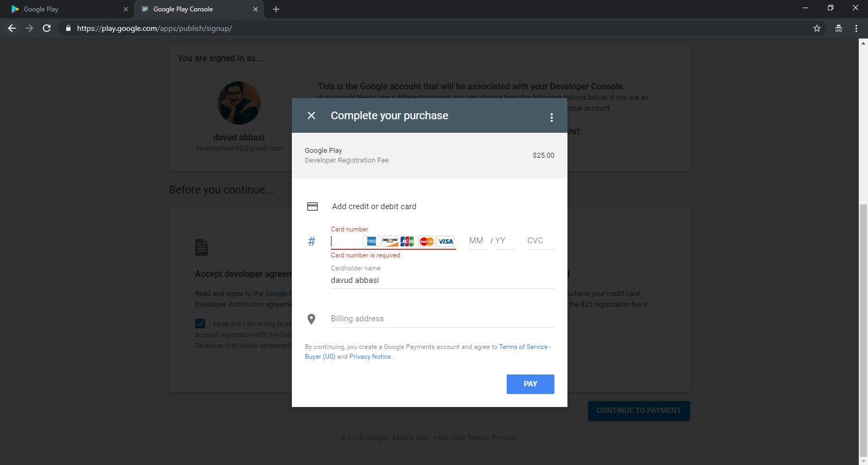The image size is (868, 465).
Task: Click the JCB card logo
Action: (407, 241)
